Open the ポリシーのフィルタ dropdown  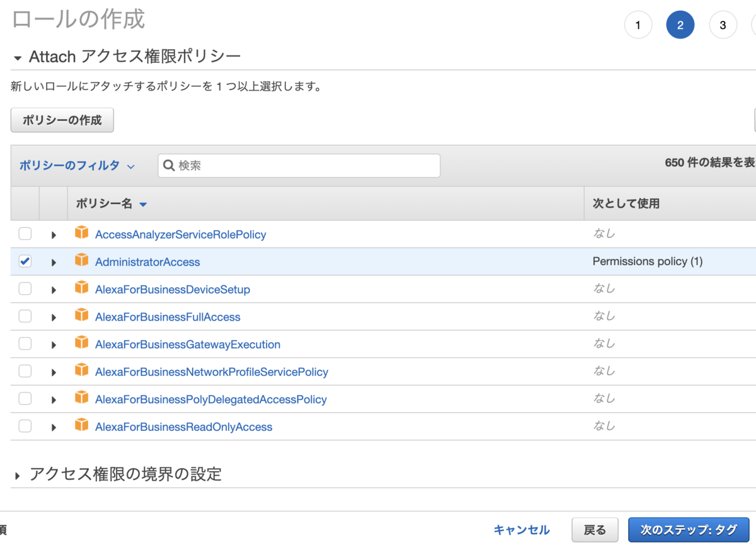(x=76, y=165)
